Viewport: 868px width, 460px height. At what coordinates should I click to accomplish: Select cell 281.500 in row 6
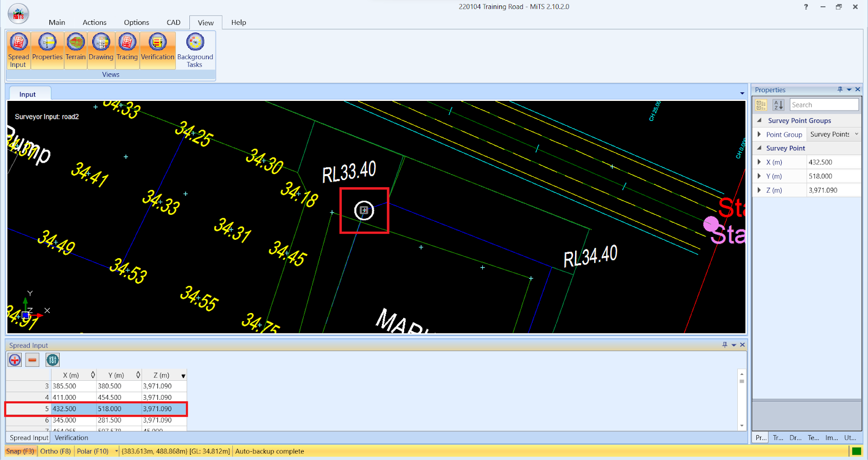coord(119,420)
